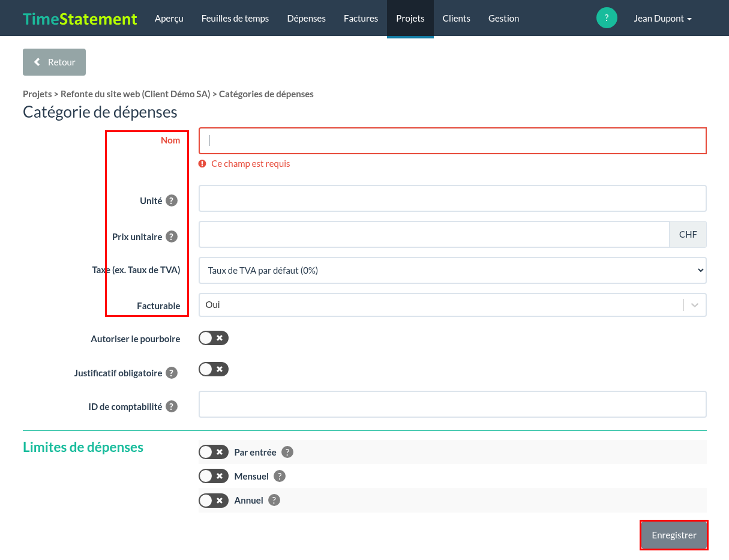
Task: Click the Ce champ est requis message
Action: (251, 164)
